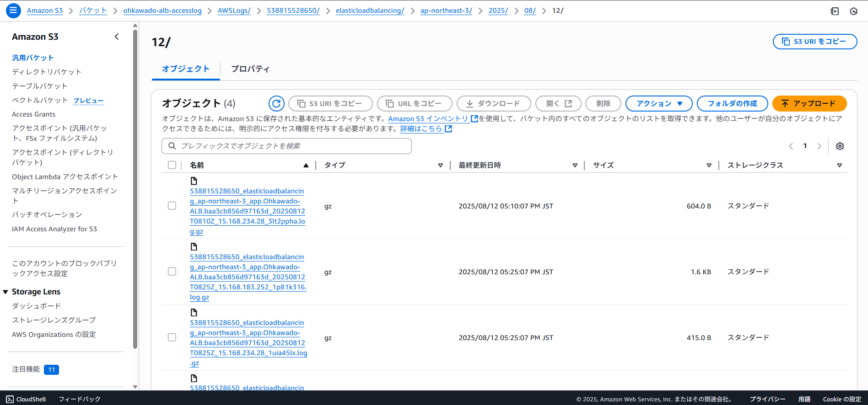Switch to the オブジェクト tab

point(186,69)
